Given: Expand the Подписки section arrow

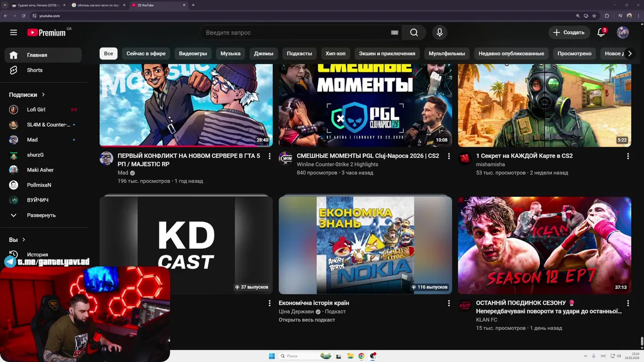Looking at the screenshot, I should pos(43,95).
